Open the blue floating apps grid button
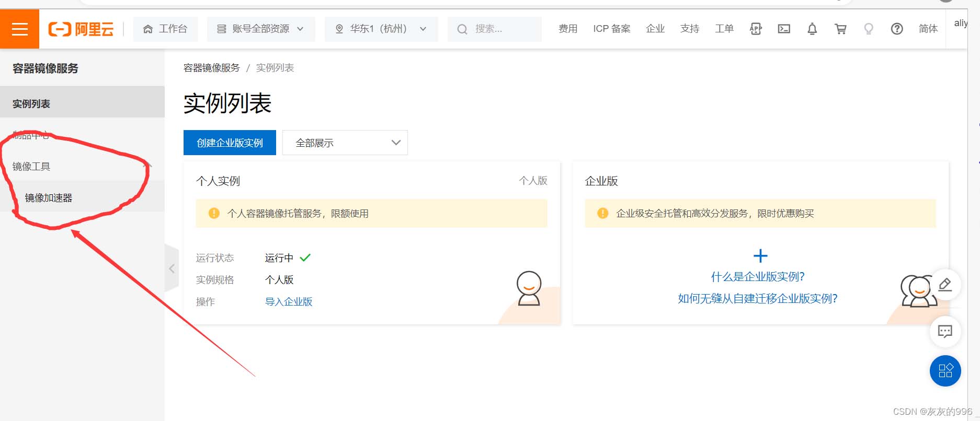Image resolution: width=980 pixels, height=421 pixels. click(945, 371)
